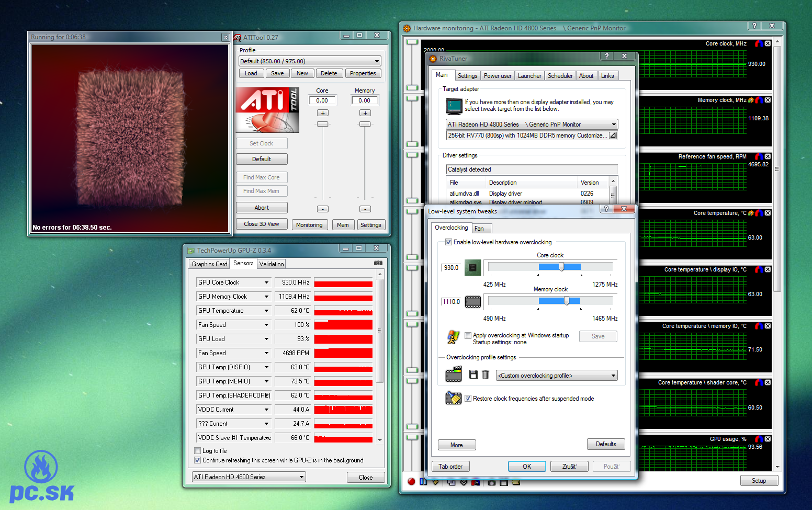Open the VDDC Current sensor dropdown
Viewport: 812px width, 510px height.
[266, 410]
